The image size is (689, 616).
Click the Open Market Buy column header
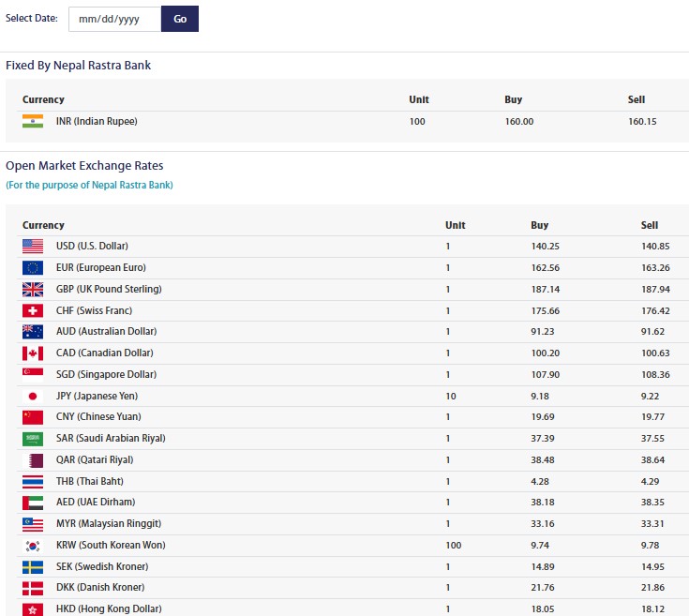coord(539,225)
